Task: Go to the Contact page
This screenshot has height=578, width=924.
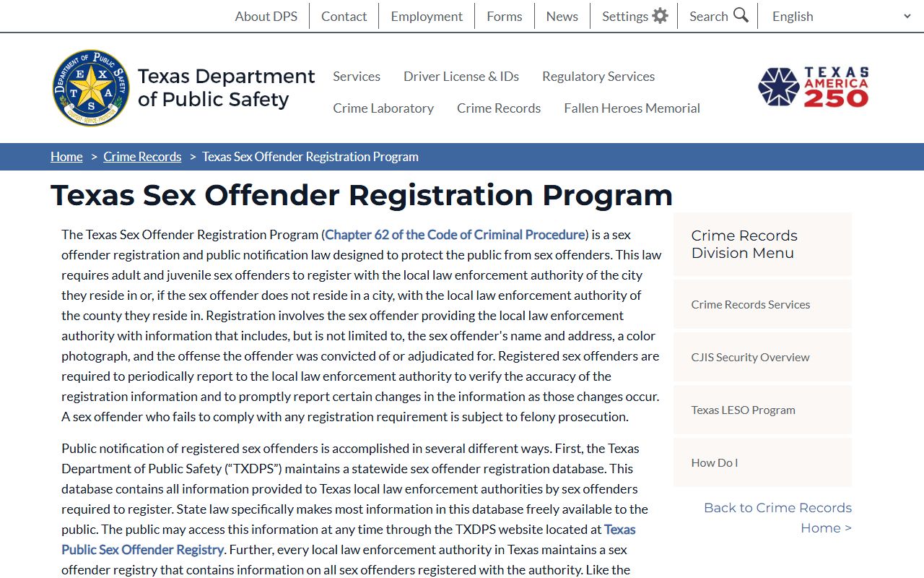Action: (x=344, y=16)
